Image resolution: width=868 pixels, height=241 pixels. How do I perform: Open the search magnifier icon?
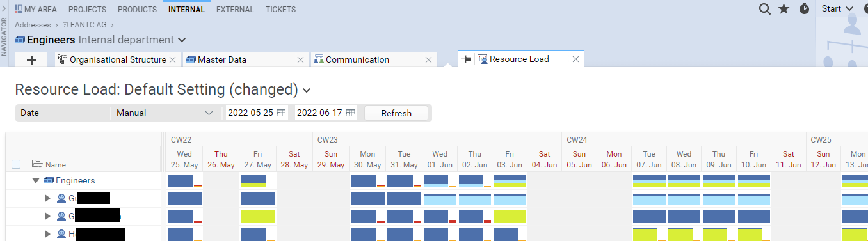coord(764,9)
